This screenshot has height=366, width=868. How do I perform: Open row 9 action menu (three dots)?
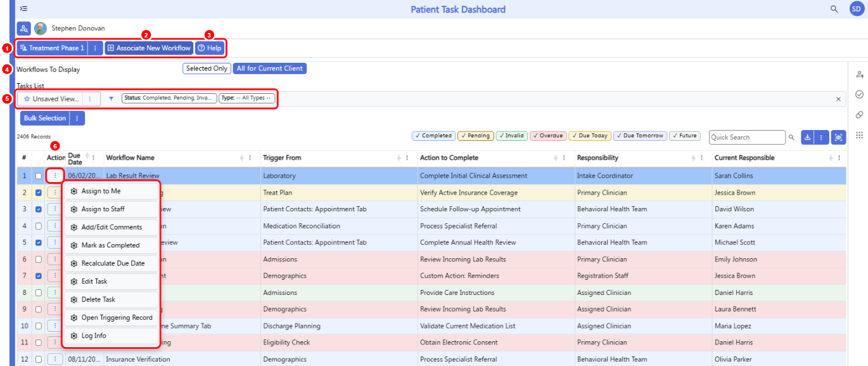click(x=55, y=309)
